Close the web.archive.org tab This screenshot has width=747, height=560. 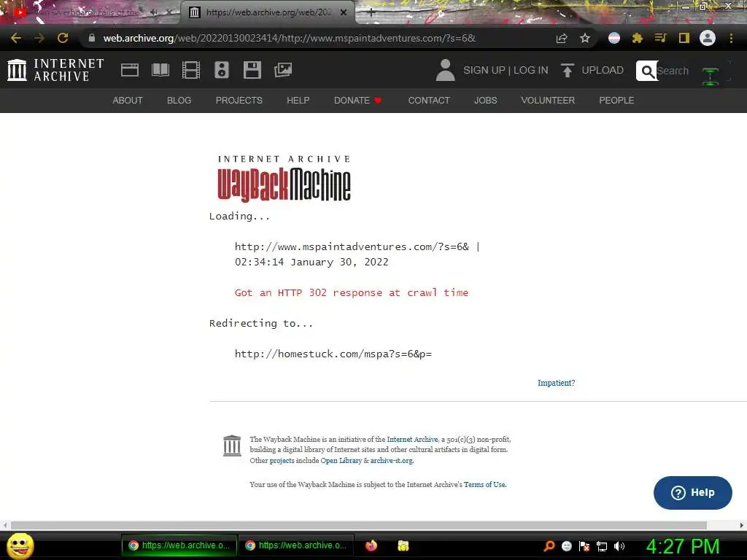(x=344, y=12)
